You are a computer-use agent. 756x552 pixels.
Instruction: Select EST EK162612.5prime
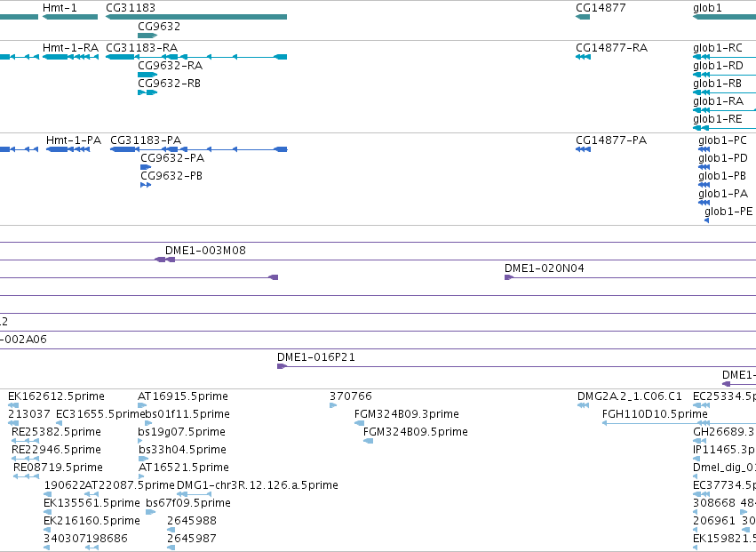pyautogui.click(x=56, y=396)
